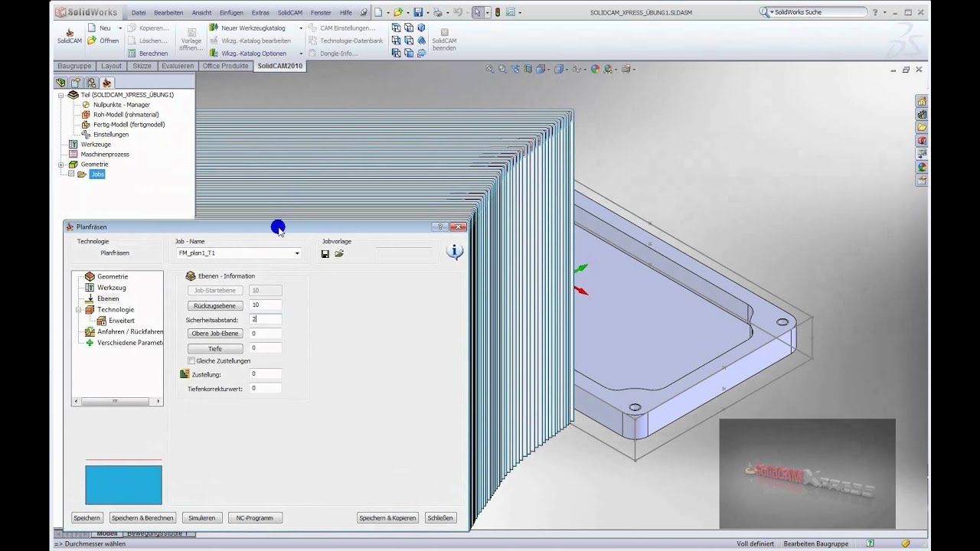Click the Zustellung step-down icon

[185, 374]
